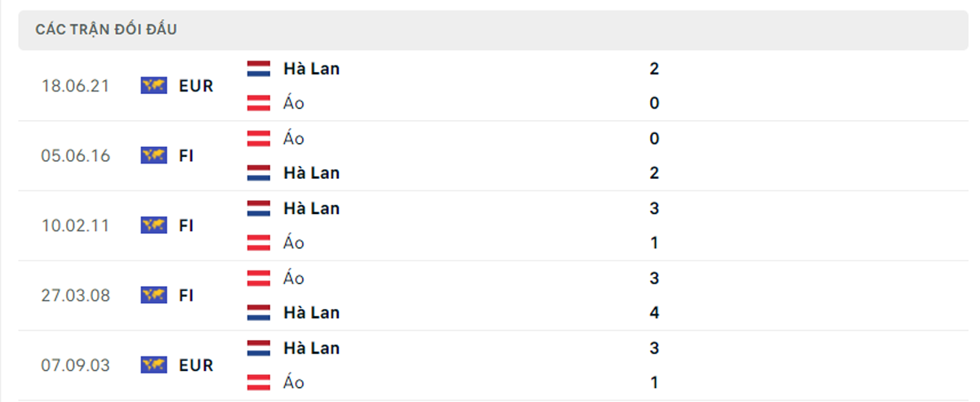This screenshot has width=980, height=402.
Task: Click the world map icon beside 27.03.08 FI
Action: pos(154,295)
